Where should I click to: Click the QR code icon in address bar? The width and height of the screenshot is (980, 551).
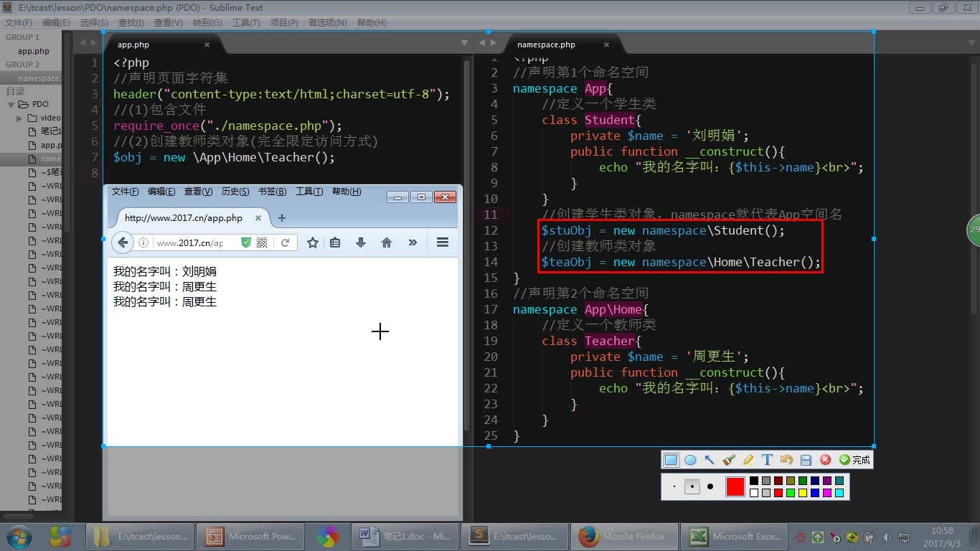click(x=262, y=242)
